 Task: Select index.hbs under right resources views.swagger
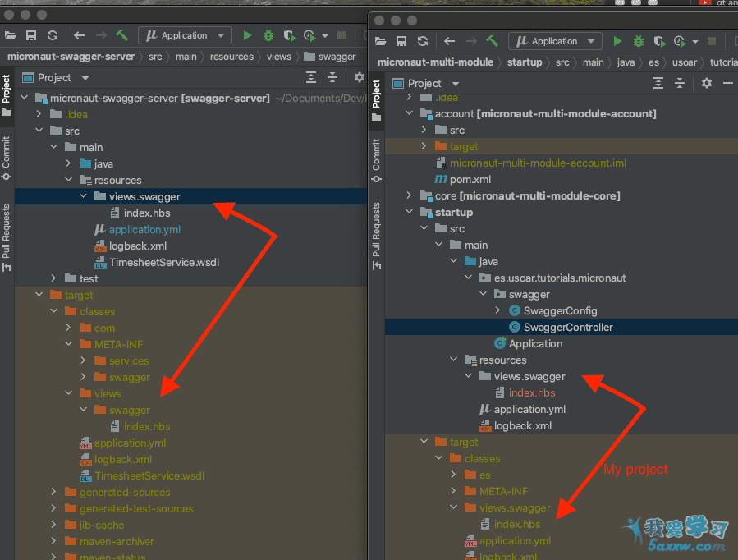(532, 392)
